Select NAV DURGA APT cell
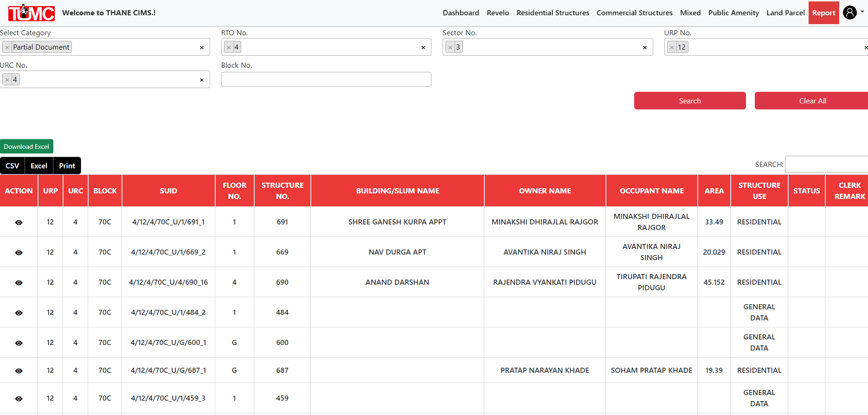This screenshot has width=868, height=415. click(x=398, y=252)
